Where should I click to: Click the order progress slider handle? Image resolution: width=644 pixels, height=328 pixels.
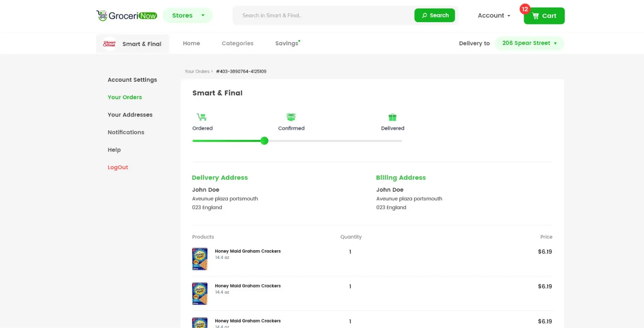[264, 141]
